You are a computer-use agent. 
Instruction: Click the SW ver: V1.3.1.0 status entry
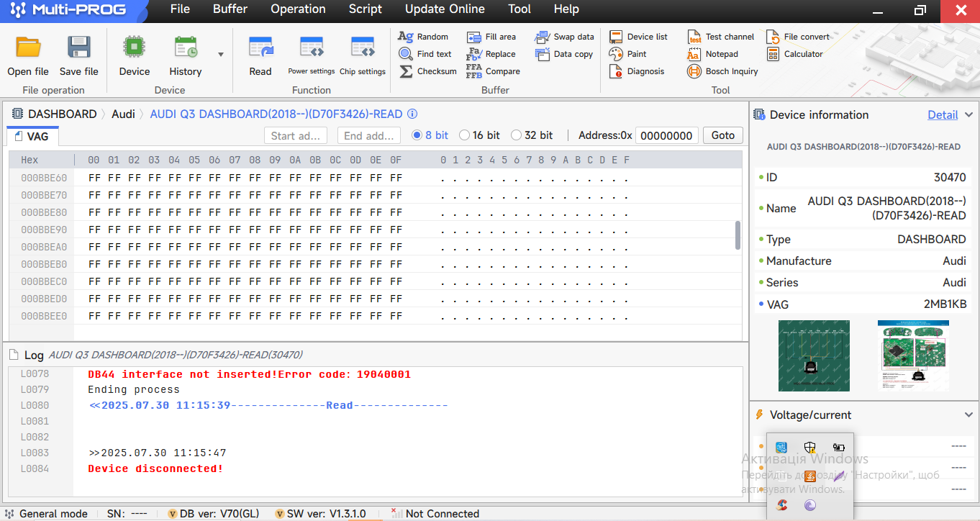321,513
